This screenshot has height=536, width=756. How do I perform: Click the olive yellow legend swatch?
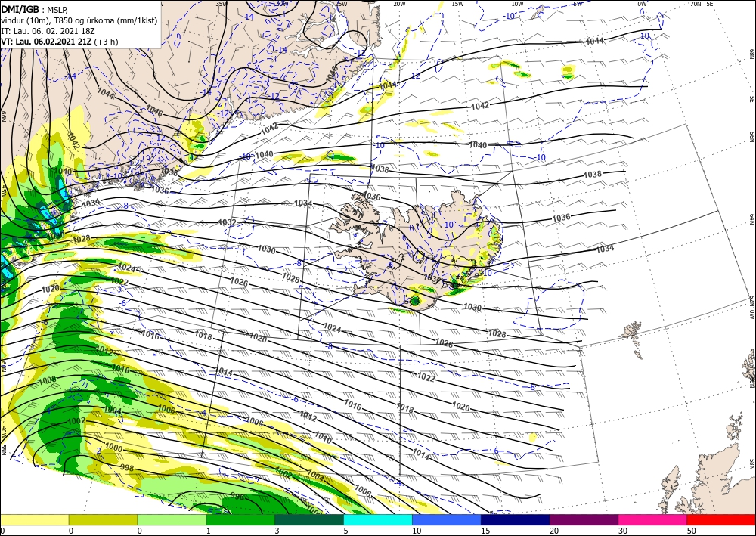(103, 519)
